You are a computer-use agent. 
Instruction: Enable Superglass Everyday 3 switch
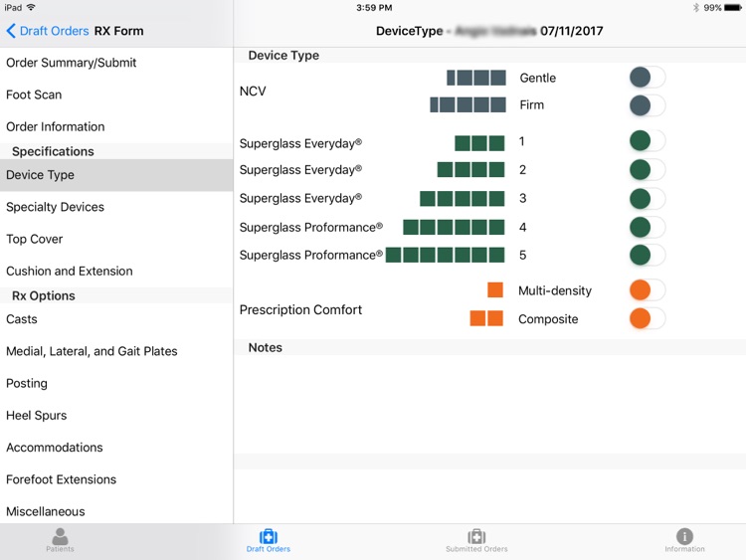coord(648,199)
